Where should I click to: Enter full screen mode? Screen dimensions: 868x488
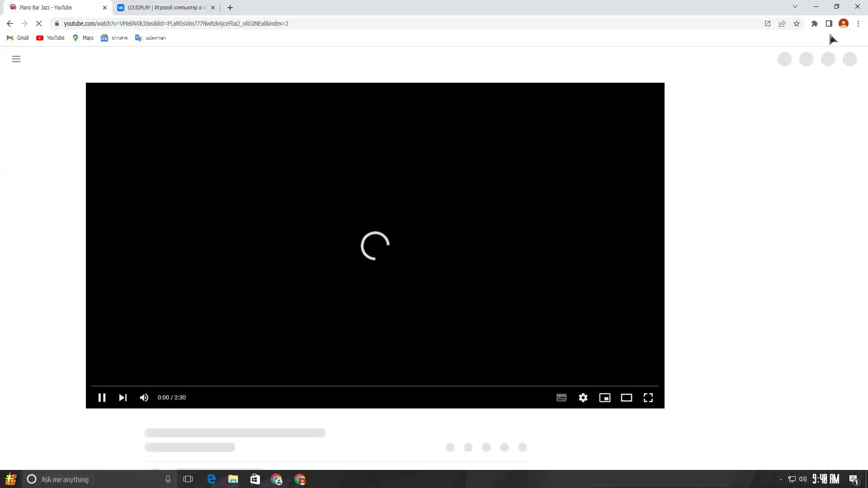(x=648, y=398)
